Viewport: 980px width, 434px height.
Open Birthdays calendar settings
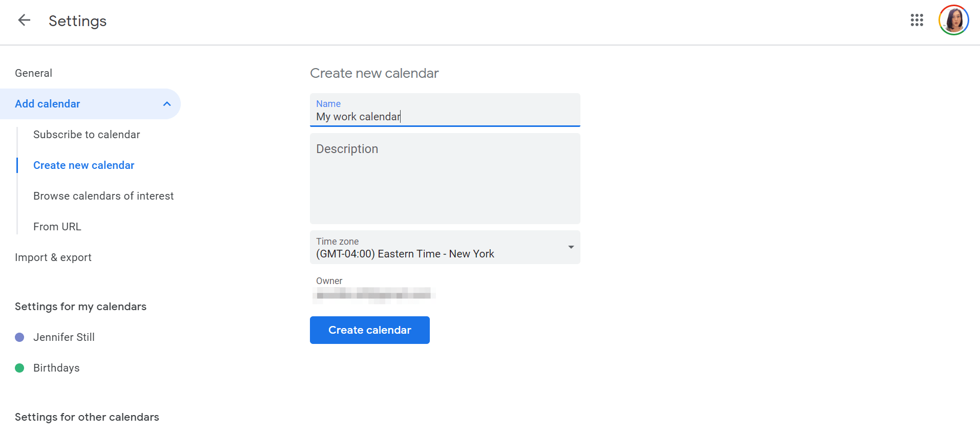point(56,368)
